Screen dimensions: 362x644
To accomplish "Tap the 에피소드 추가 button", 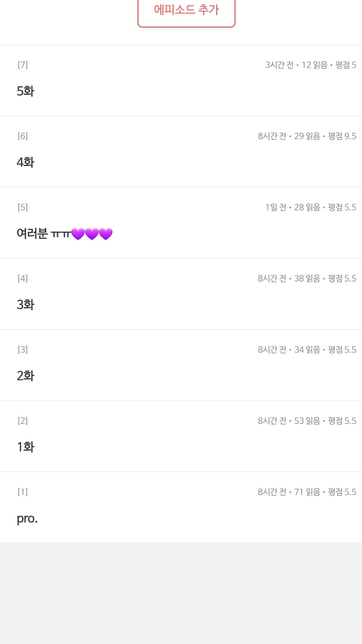I will [x=186, y=10].
